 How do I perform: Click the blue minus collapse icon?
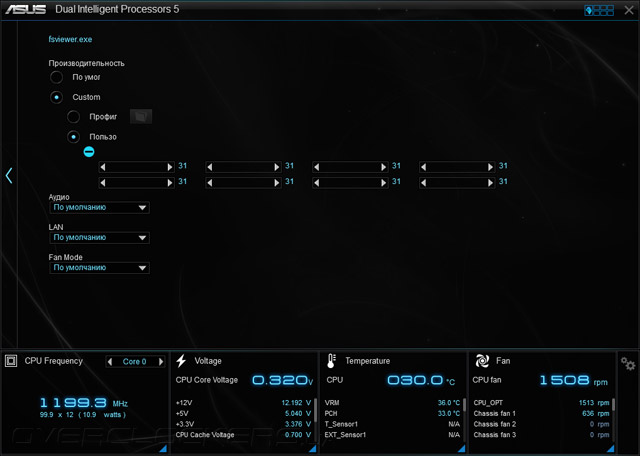click(89, 152)
